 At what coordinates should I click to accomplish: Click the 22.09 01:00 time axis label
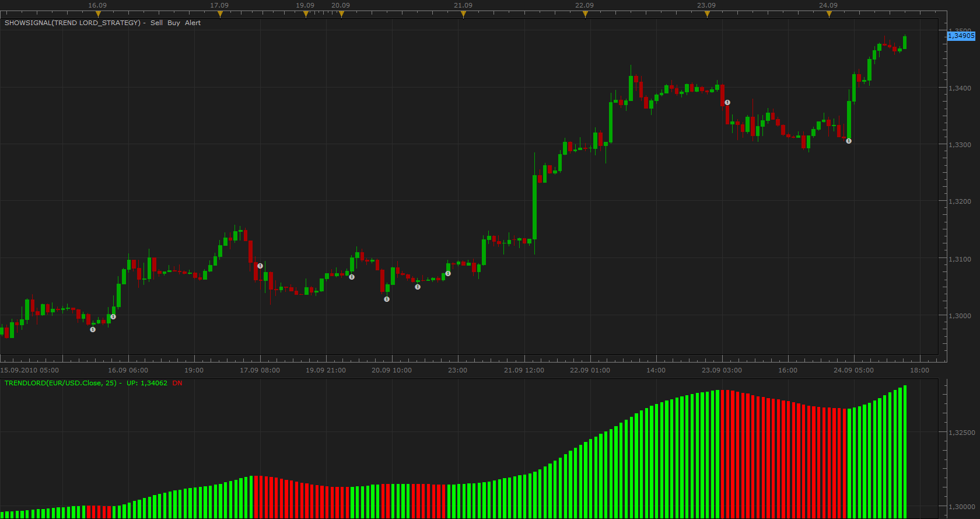[590, 370]
